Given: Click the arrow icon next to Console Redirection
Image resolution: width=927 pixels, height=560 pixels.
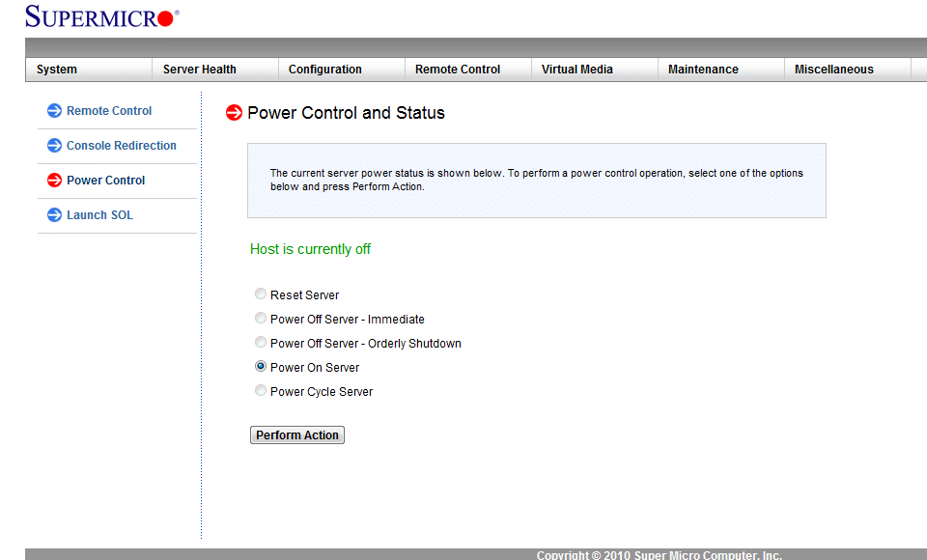Looking at the screenshot, I should point(54,146).
